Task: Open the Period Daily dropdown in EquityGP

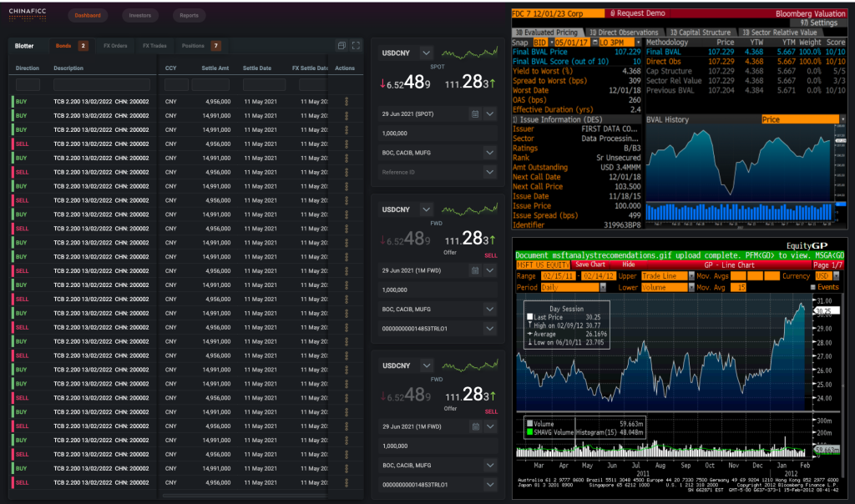Action: [603, 287]
